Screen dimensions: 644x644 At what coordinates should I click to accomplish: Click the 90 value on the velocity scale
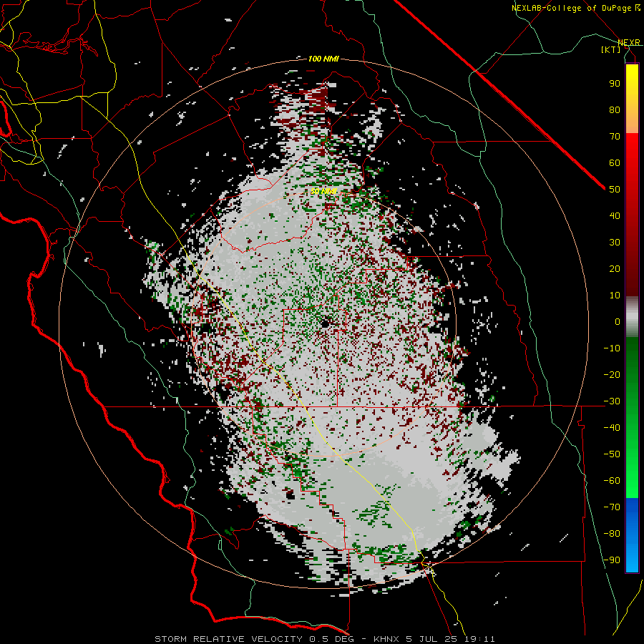coord(615,84)
